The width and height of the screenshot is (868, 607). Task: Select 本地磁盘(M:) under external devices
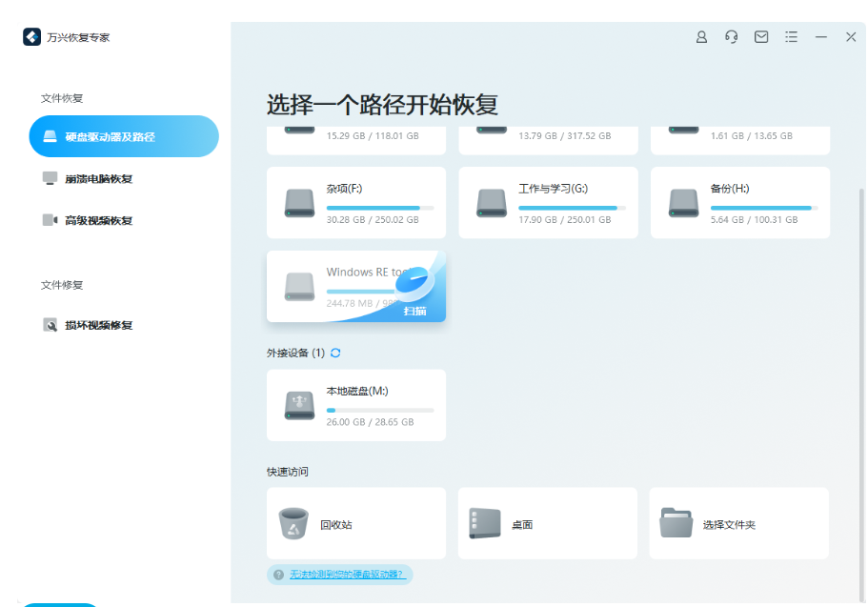click(x=355, y=405)
